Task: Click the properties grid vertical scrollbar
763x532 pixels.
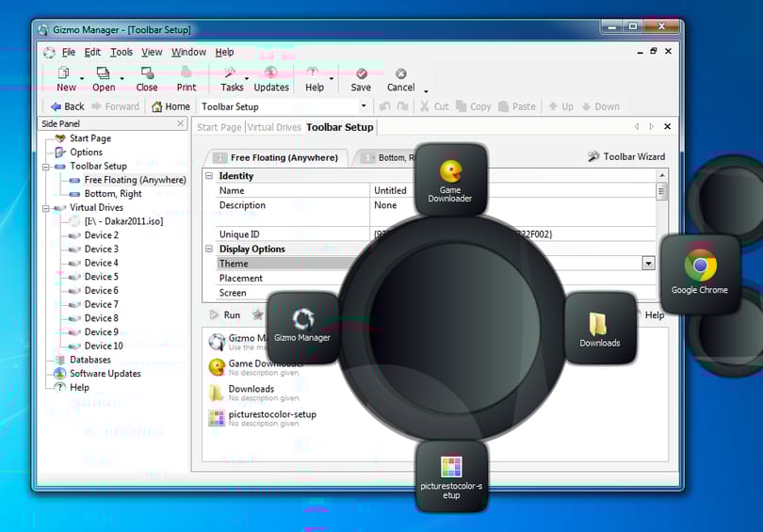Action: (x=661, y=234)
